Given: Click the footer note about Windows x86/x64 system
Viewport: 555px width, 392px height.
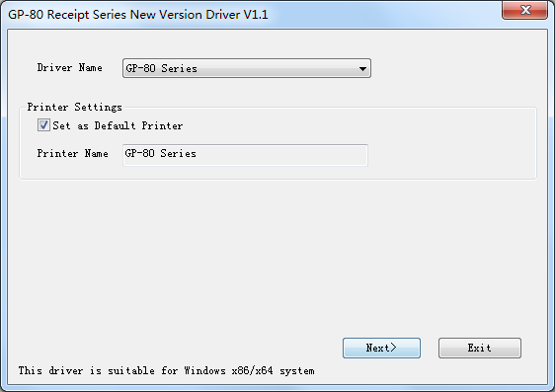Looking at the screenshot, I should click(x=166, y=370).
